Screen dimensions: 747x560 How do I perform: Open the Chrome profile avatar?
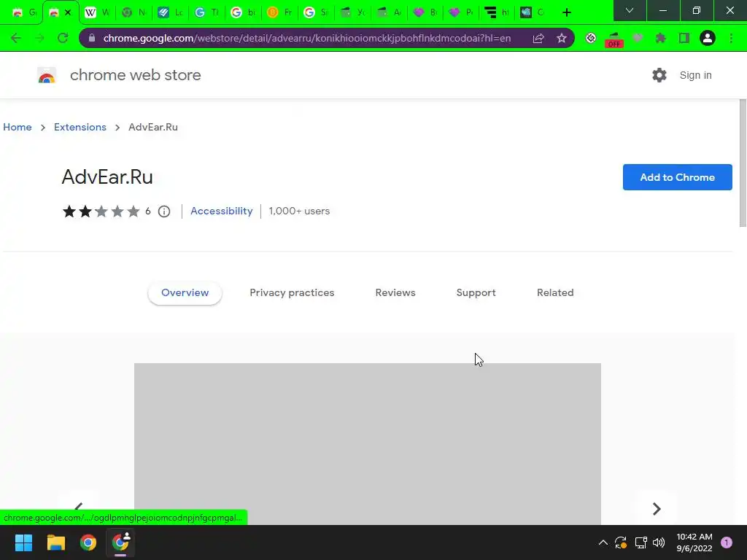coord(708,38)
